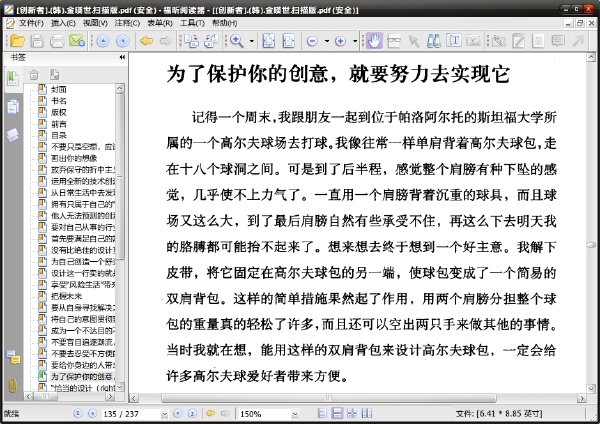This screenshot has height=424, width=600.
Task: Click the Fit Page icon
Action: [269, 41]
